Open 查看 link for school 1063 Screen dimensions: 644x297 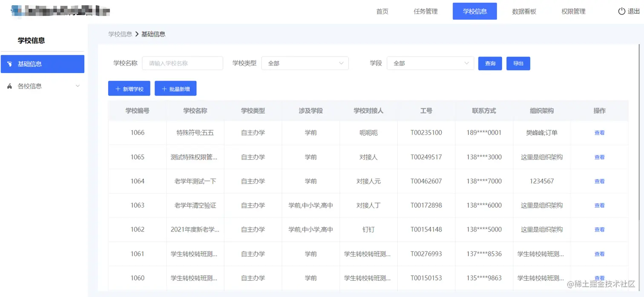click(599, 206)
